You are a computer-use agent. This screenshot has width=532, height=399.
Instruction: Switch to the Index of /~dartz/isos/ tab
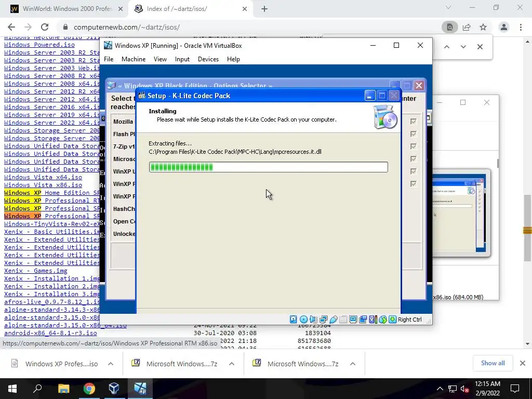[x=190, y=9]
